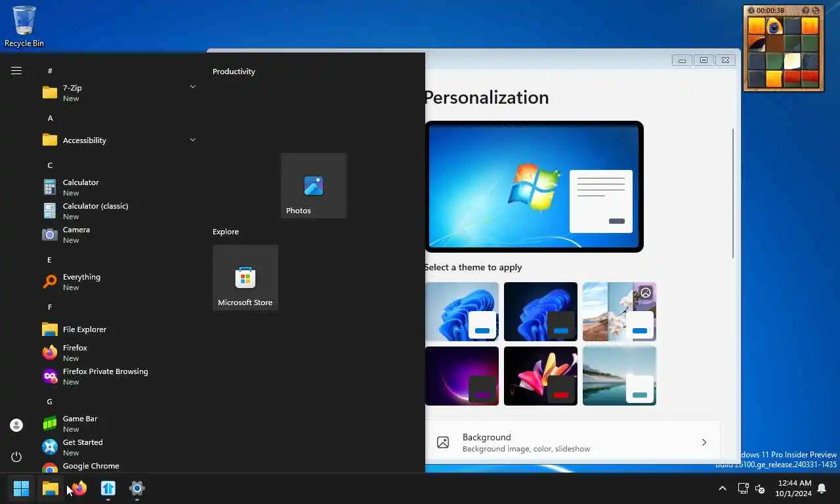
Task: Apply the Sunrise lake theme
Action: (619, 376)
